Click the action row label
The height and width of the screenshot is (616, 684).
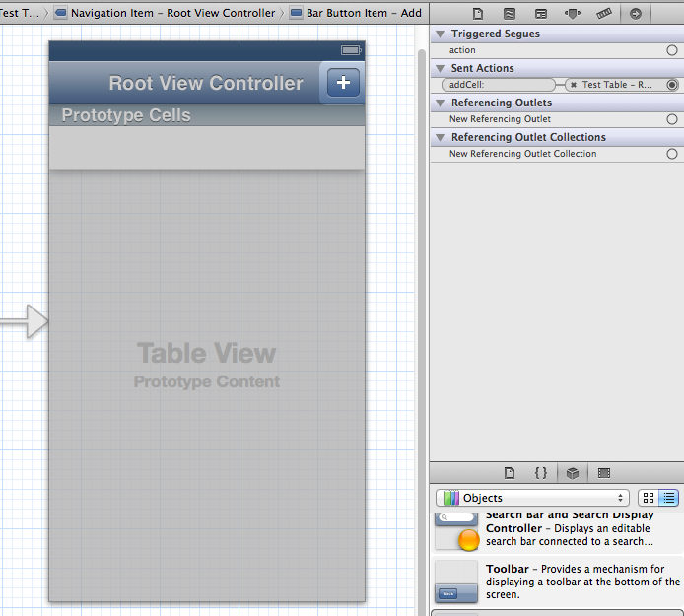[x=462, y=50]
